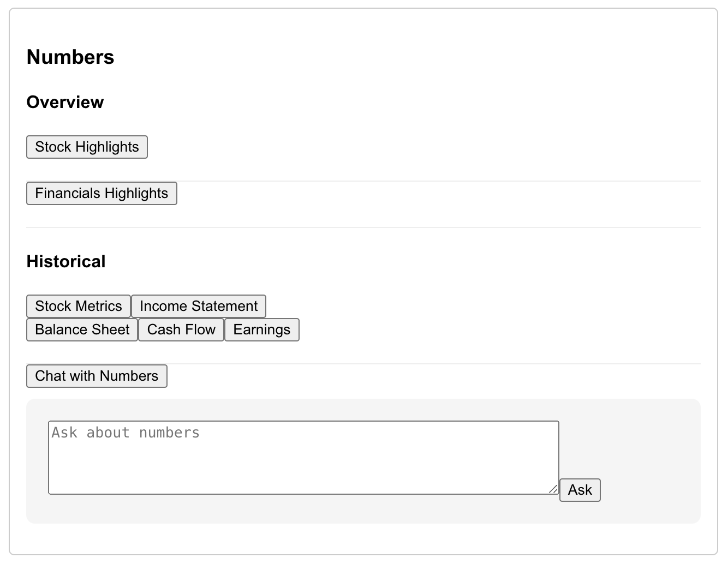Click the text area resize handle

553,489
